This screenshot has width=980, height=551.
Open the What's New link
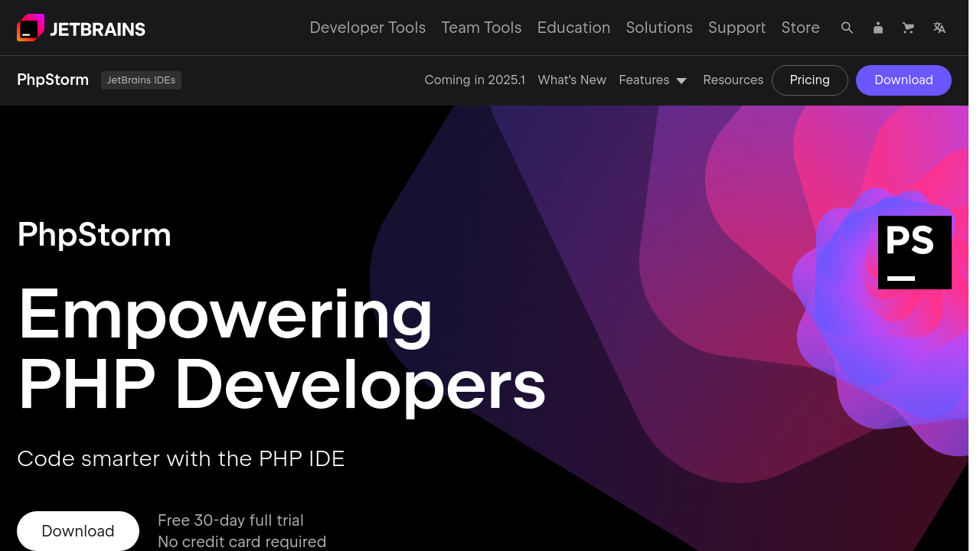tap(572, 80)
